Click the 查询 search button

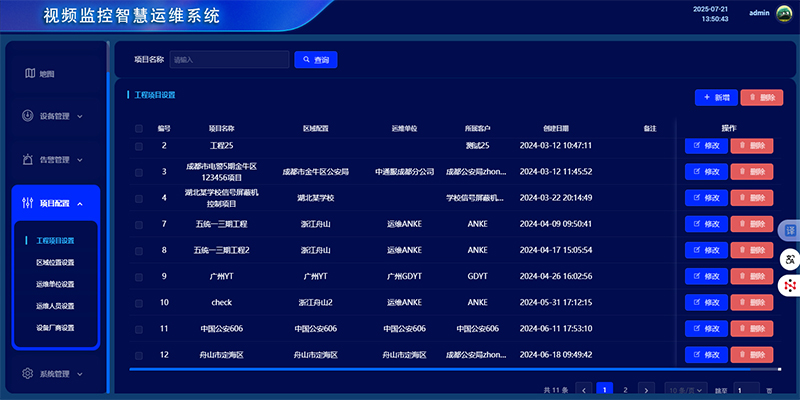coord(316,60)
